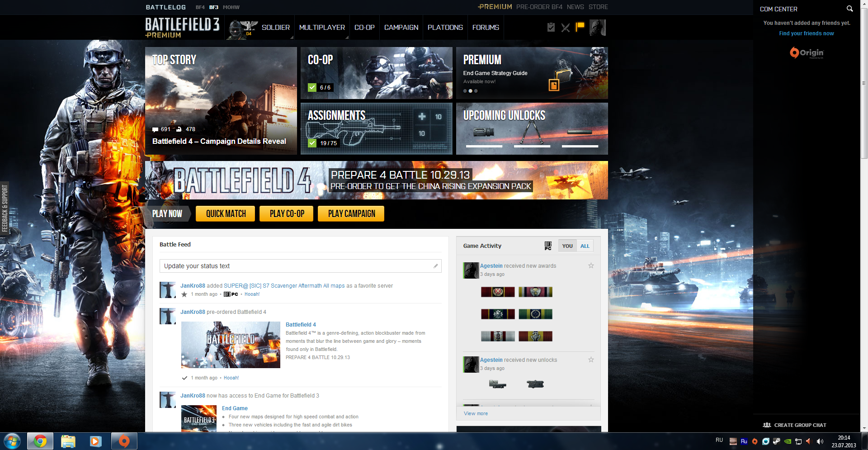
Task: Click the Com Center search magnifier icon
Action: tap(849, 9)
